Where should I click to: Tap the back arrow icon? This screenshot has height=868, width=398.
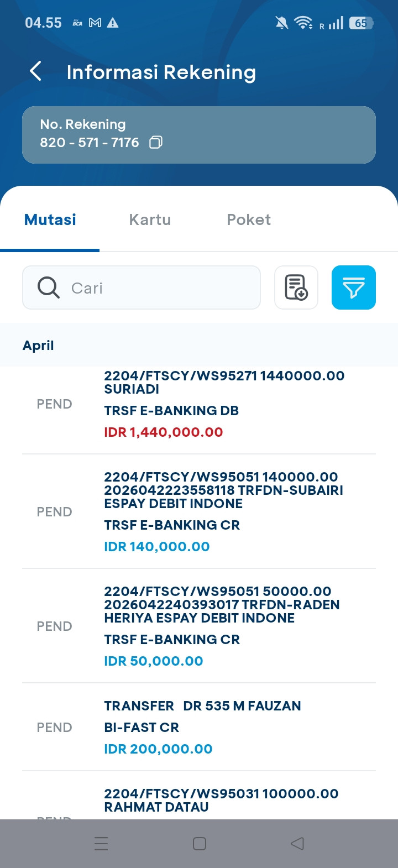(x=35, y=71)
